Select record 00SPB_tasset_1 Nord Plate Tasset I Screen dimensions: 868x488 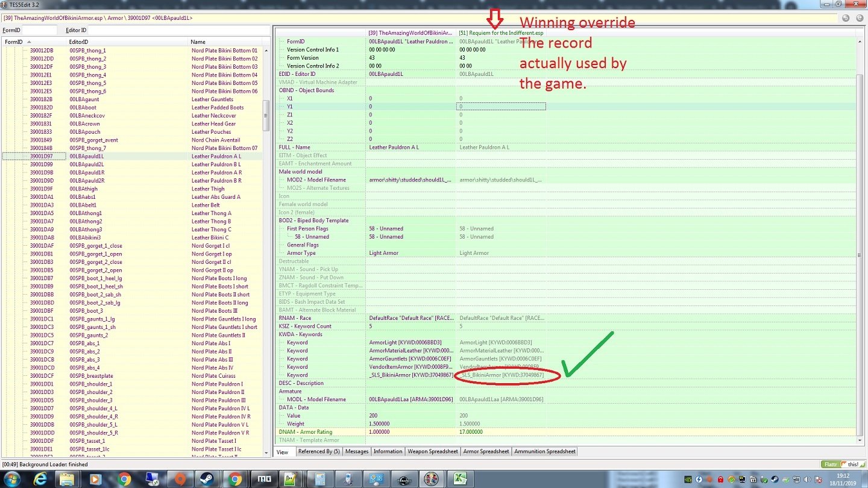click(x=131, y=441)
